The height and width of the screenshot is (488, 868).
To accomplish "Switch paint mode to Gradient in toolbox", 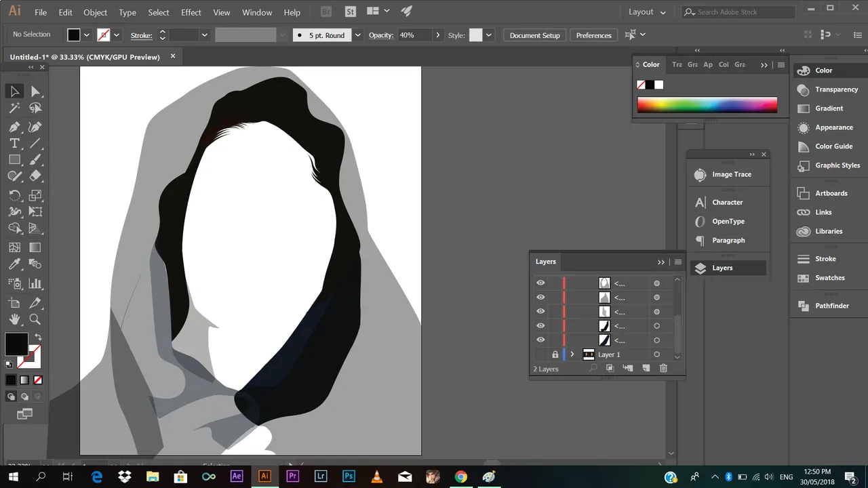I will (x=24, y=380).
